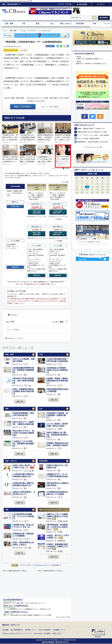Image resolution: width=112 pixels, height=644 pixels.
Task: Open the orange RSS feed icon in sidebar
Action: click(x=100, y=116)
